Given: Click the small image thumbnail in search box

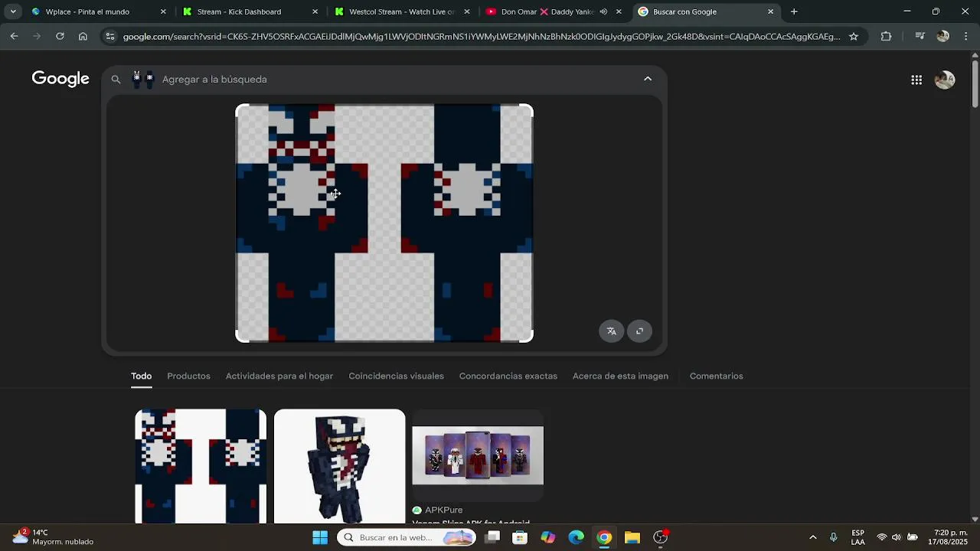Looking at the screenshot, I should [142, 79].
